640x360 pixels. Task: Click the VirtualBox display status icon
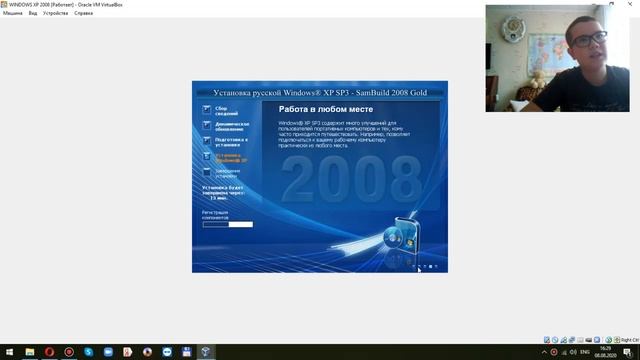pyautogui.click(x=597, y=340)
